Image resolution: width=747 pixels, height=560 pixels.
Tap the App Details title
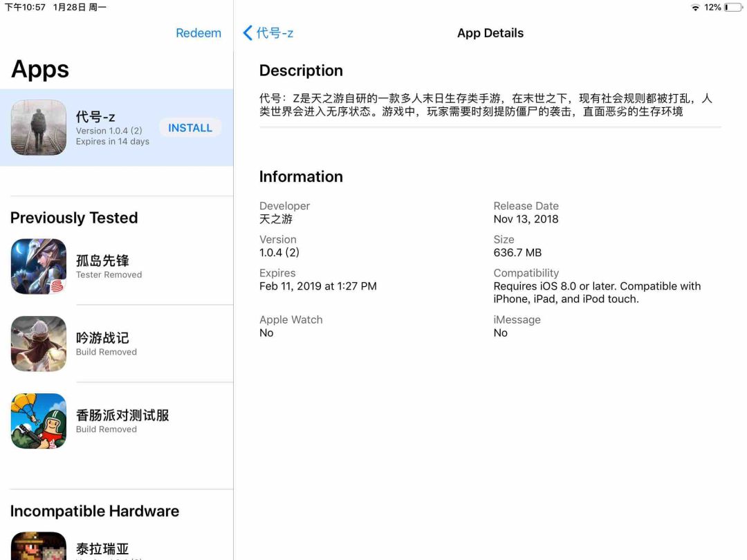(x=490, y=33)
